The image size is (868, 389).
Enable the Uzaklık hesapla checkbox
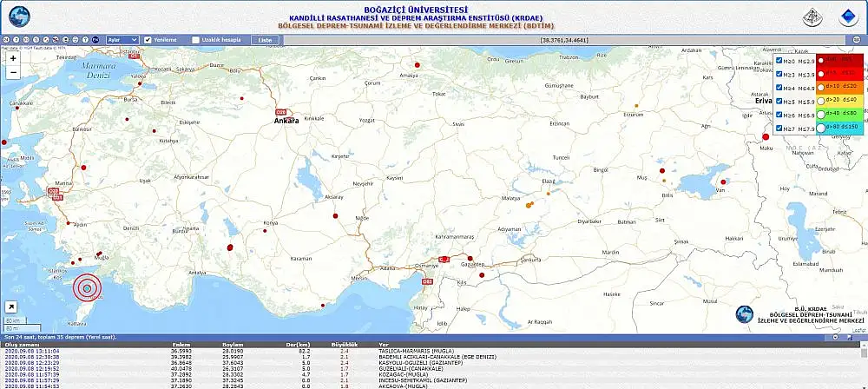click(x=195, y=40)
